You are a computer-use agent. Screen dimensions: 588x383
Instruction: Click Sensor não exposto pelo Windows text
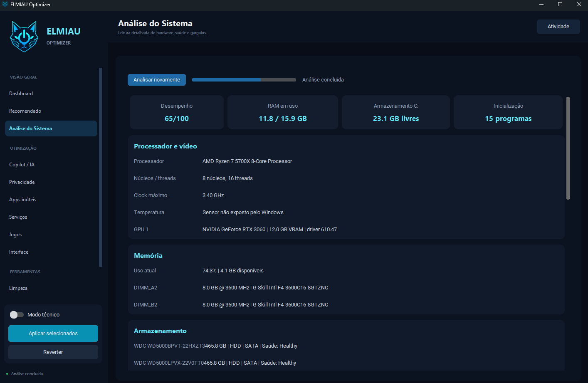[243, 213]
